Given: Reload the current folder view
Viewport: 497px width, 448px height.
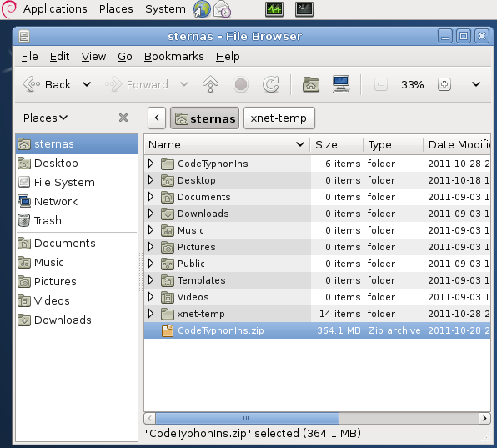Looking at the screenshot, I should point(271,84).
